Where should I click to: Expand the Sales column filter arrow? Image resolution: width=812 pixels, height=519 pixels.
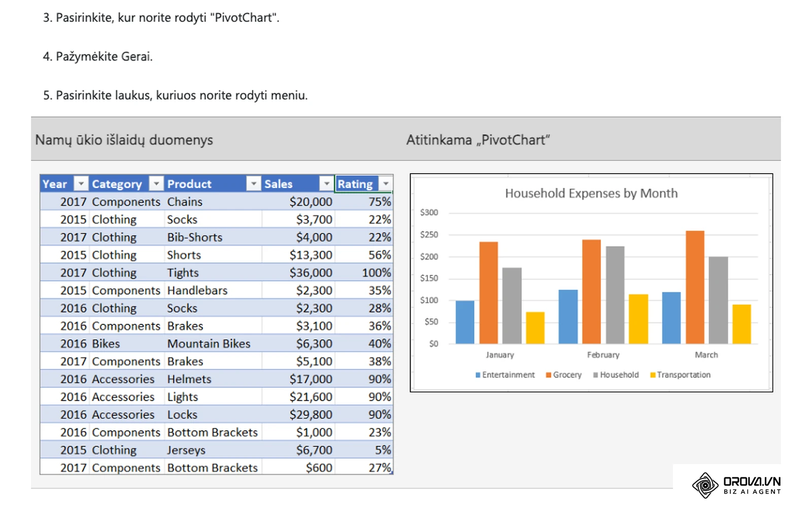pos(326,184)
